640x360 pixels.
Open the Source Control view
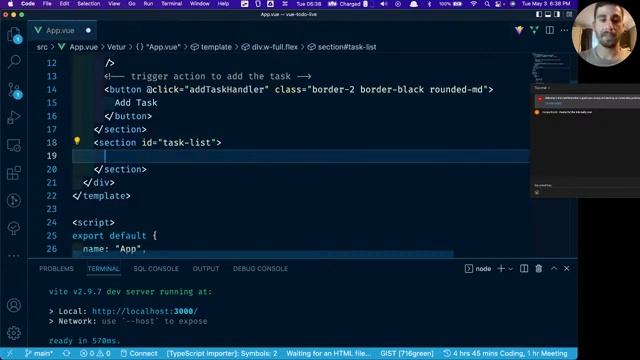tap(14, 90)
